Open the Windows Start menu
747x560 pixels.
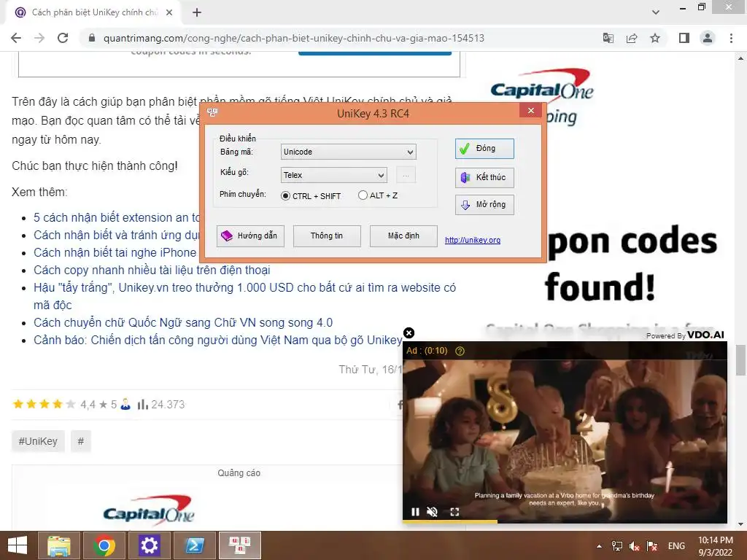(18, 545)
